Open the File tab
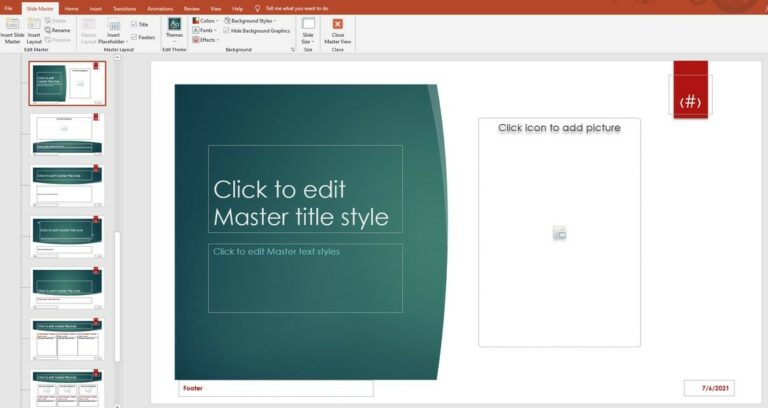 pos(8,8)
